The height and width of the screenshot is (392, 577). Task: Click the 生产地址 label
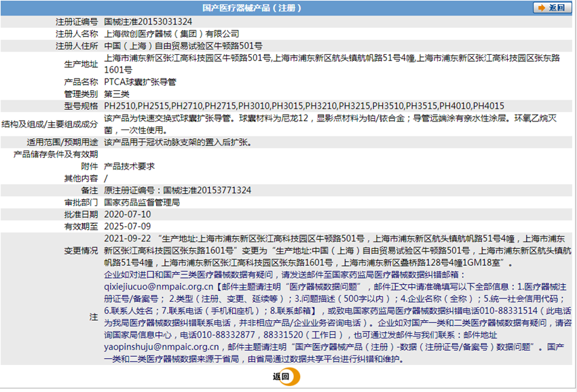pos(81,64)
